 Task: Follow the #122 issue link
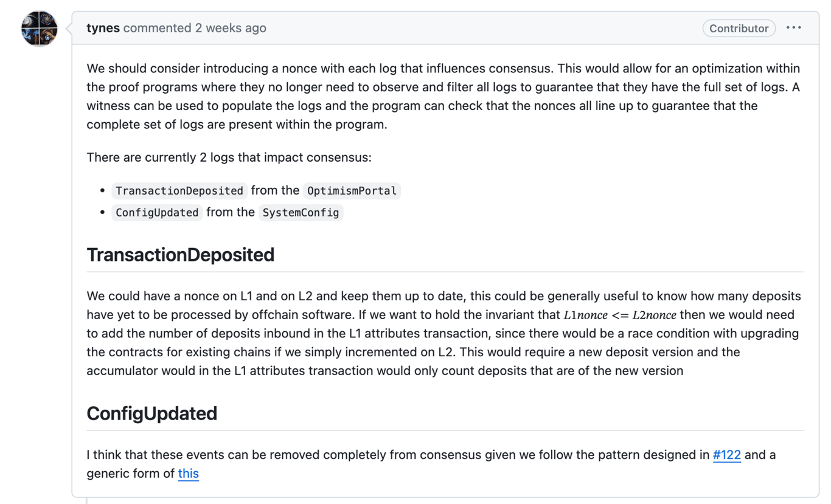tap(727, 455)
